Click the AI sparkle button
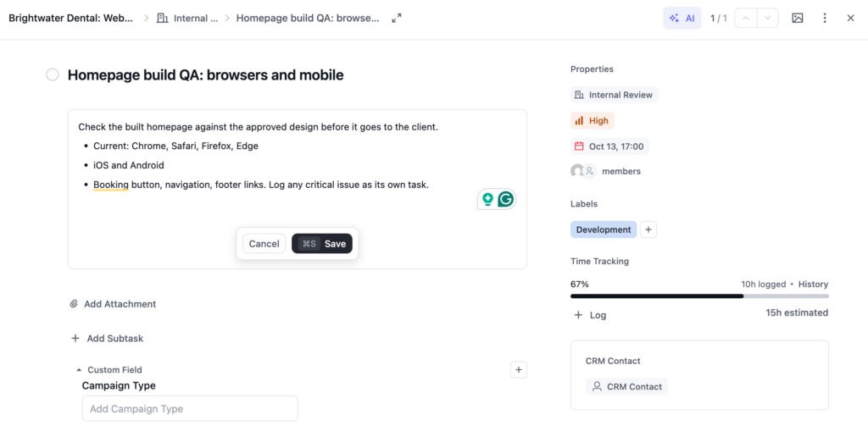 [682, 19]
